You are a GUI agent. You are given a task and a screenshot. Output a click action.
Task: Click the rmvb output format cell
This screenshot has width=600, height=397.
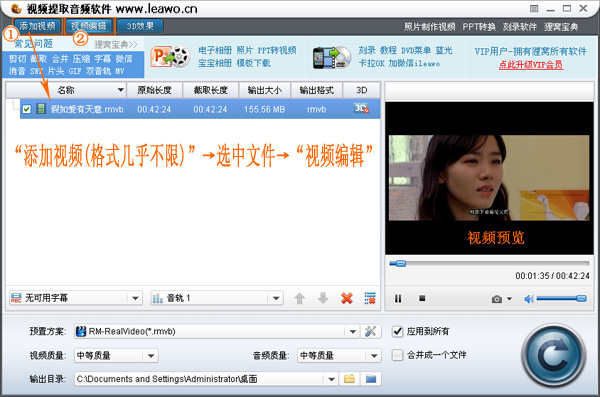coord(316,109)
